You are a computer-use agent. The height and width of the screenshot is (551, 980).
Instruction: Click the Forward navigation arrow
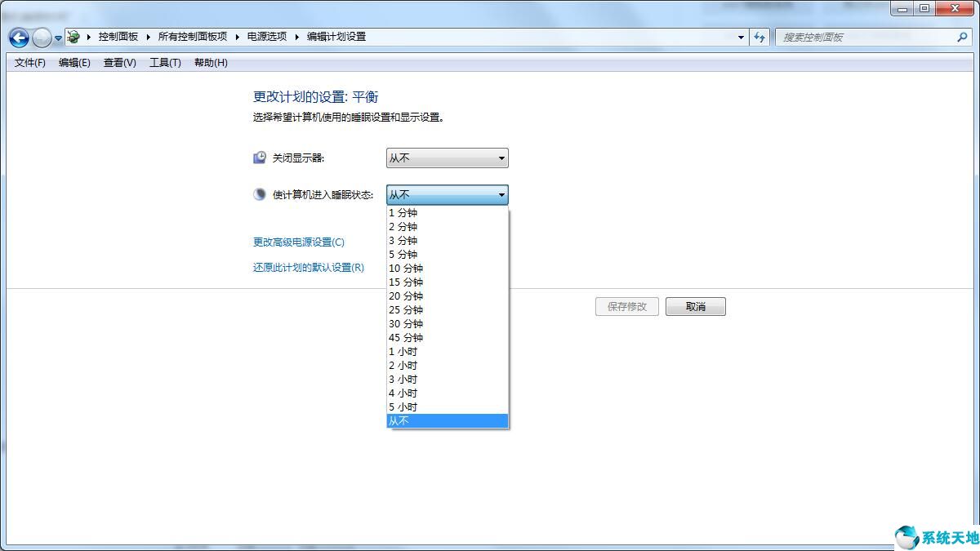[x=42, y=38]
